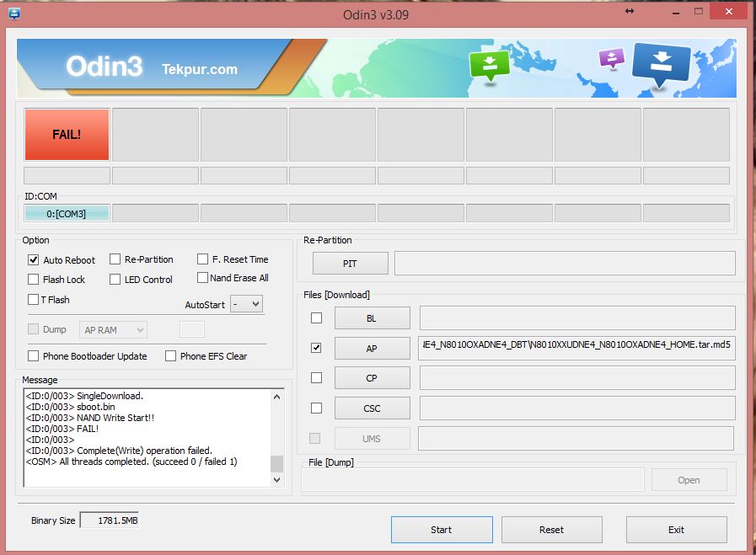Screen dimensions: 756x555
Task: Click the red FAIL! status box
Action: tap(67, 135)
